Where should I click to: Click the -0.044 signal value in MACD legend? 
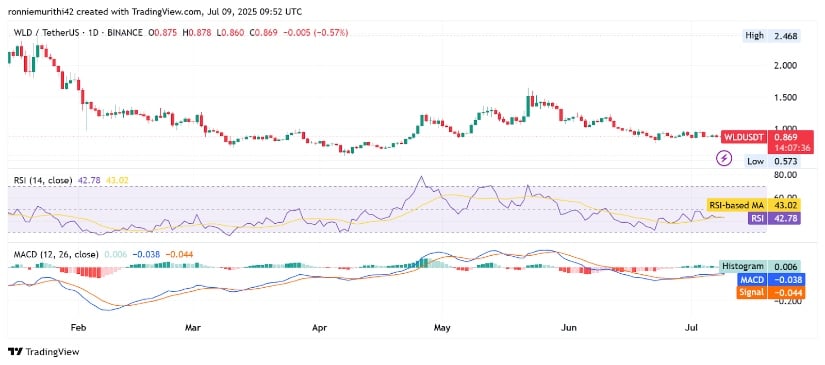[x=179, y=255]
